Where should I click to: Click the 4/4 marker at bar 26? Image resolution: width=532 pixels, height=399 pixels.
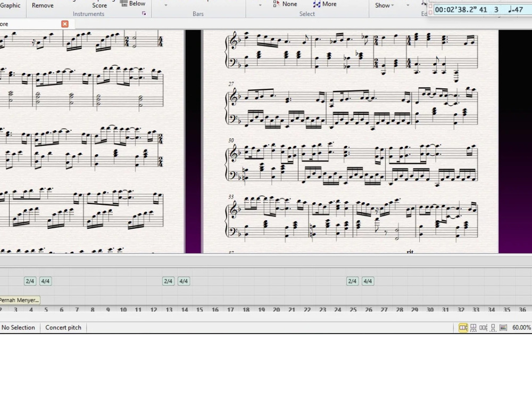(x=368, y=281)
